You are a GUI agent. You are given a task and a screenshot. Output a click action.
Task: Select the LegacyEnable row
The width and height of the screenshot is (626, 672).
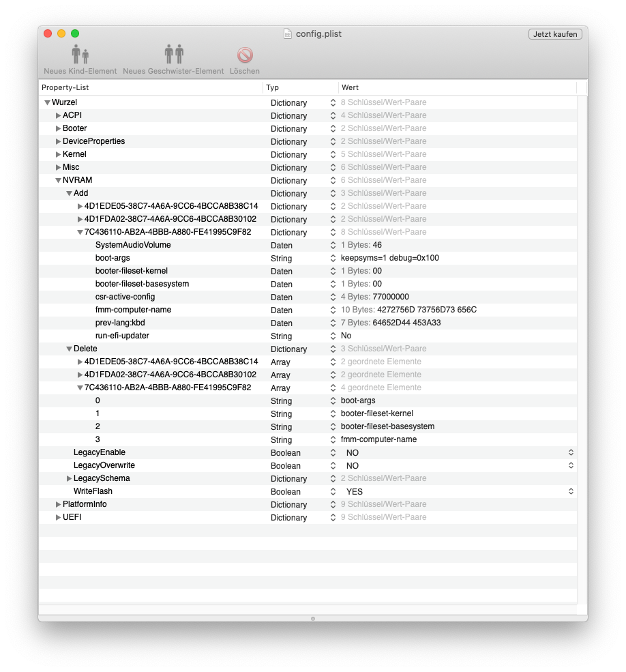[x=308, y=452]
